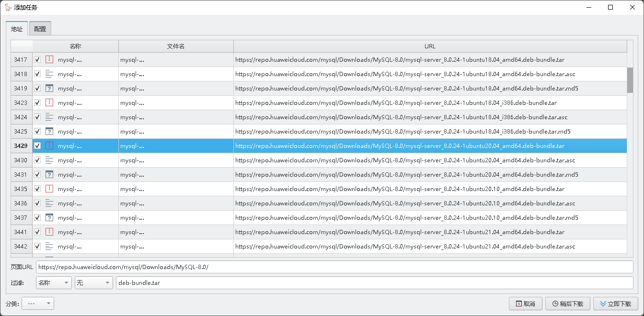Click archive file icon in row 3441
Screen dimensions: 644x316
tap(49, 232)
